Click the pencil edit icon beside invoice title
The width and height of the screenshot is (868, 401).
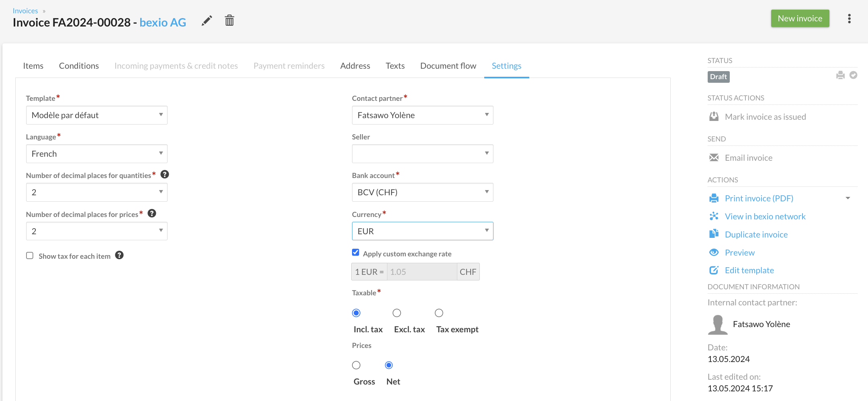coord(207,20)
